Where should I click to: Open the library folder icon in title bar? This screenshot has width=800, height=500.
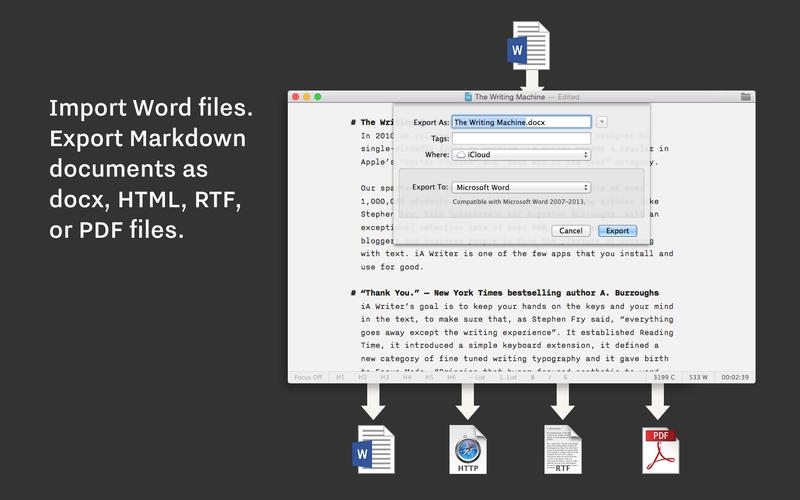[745, 96]
